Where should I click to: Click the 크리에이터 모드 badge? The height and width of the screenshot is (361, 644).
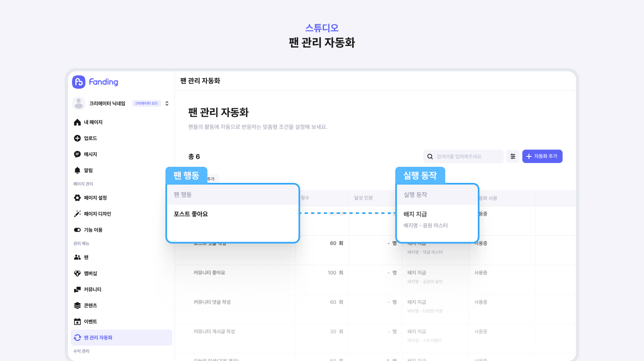point(147,104)
